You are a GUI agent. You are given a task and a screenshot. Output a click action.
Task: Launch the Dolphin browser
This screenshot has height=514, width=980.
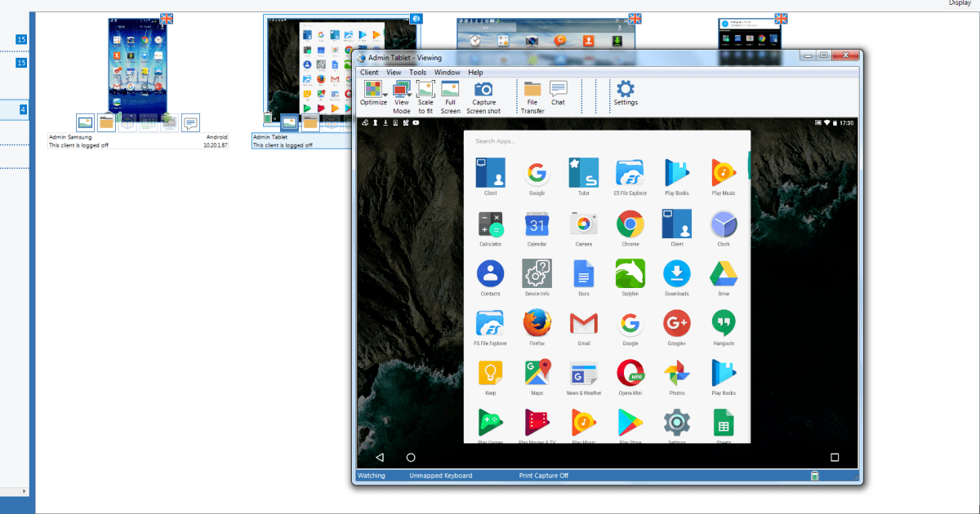click(x=630, y=273)
